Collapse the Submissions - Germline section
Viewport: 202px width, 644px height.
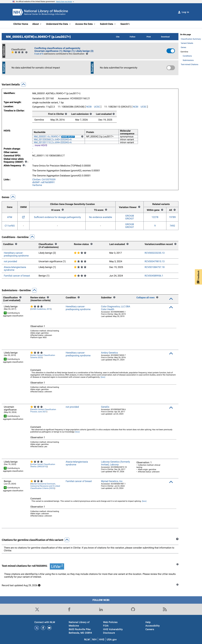point(35,290)
